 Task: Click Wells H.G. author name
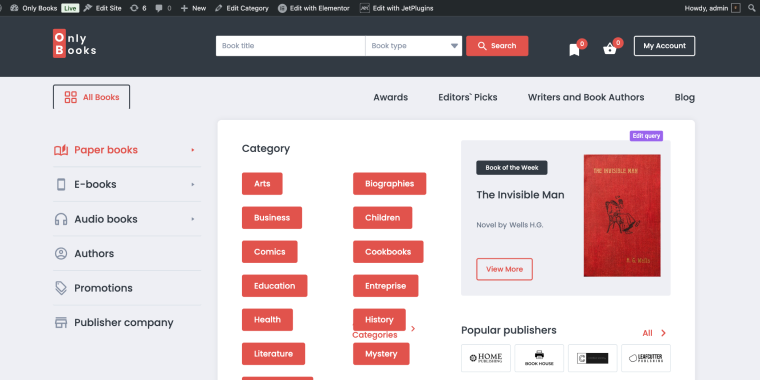click(x=526, y=225)
